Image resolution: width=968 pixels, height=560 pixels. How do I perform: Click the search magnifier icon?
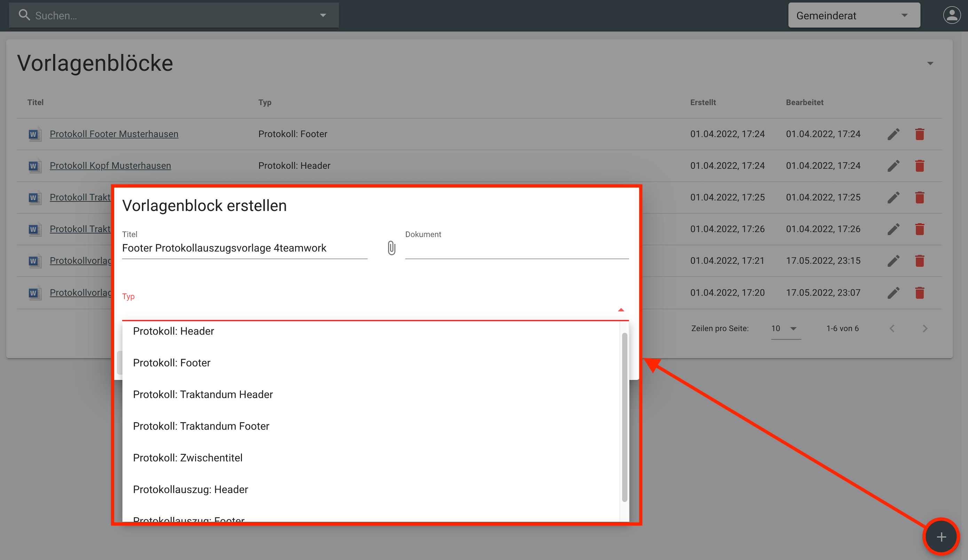tap(24, 15)
